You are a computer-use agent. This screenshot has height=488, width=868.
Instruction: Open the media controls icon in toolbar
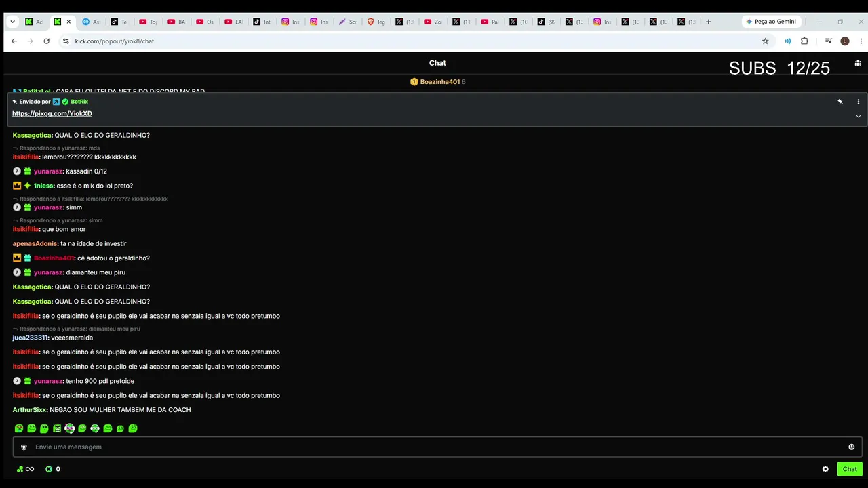829,41
